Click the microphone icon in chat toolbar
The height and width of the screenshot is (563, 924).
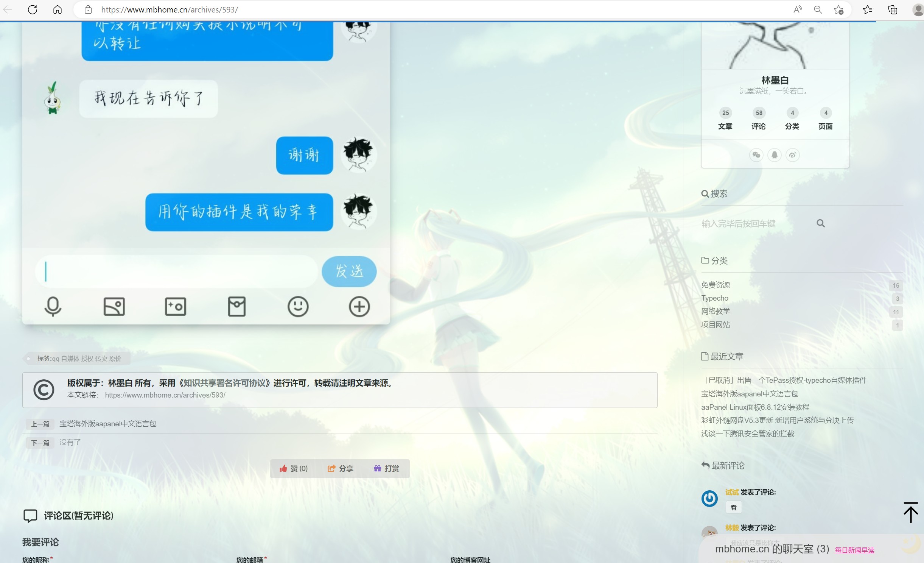tap(53, 306)
